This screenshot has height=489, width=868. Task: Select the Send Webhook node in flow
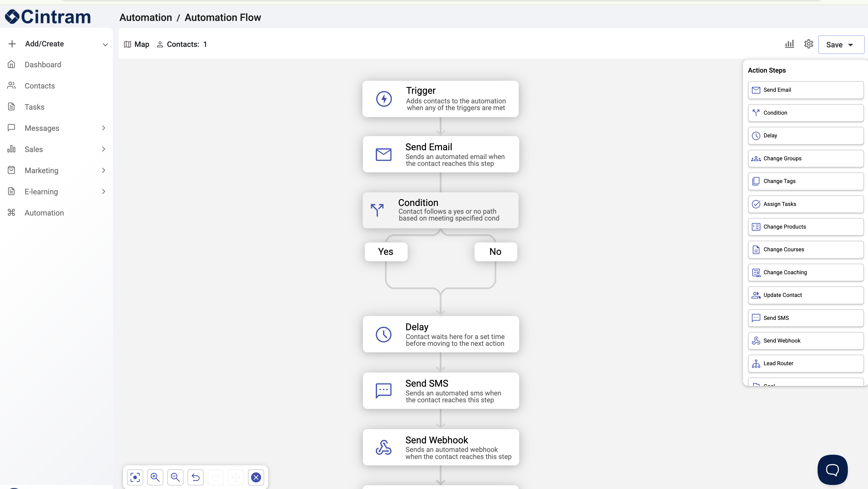pos(441,447)
